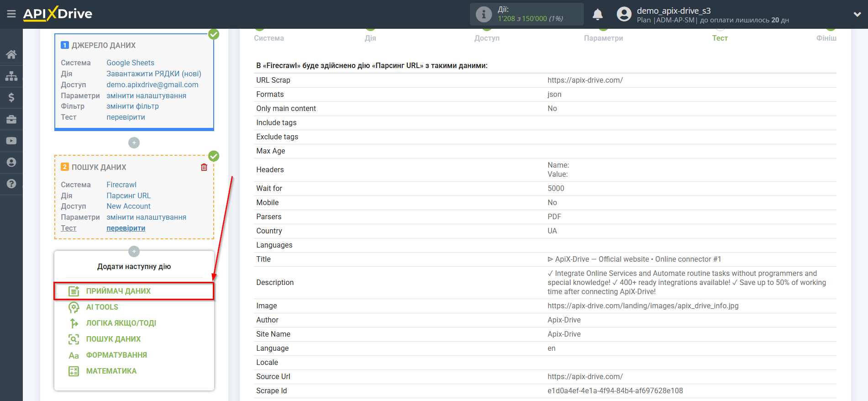Click the Source Url value
Viewport: 868px width, 401px height.
pyautogui.click(x=585, y=377)
